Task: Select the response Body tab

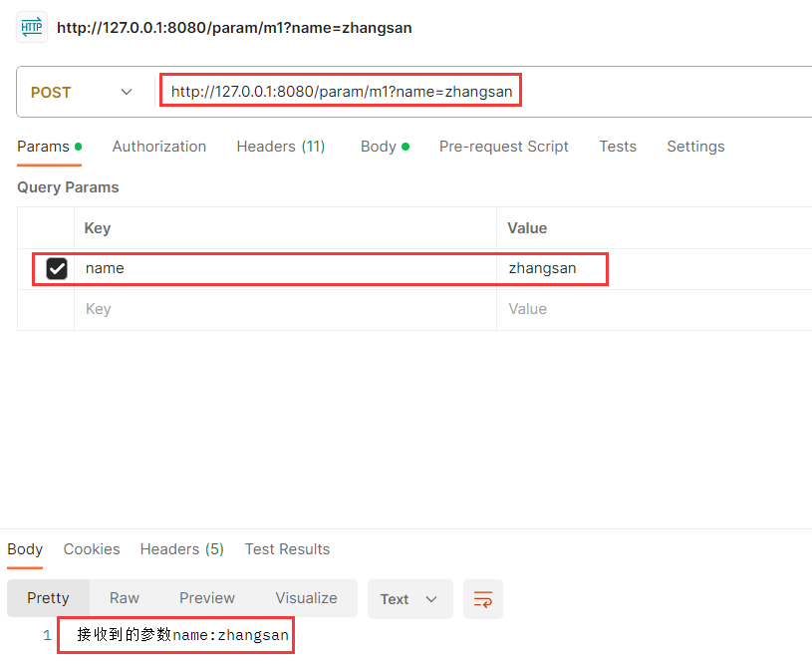Action: tap(25, 549)
